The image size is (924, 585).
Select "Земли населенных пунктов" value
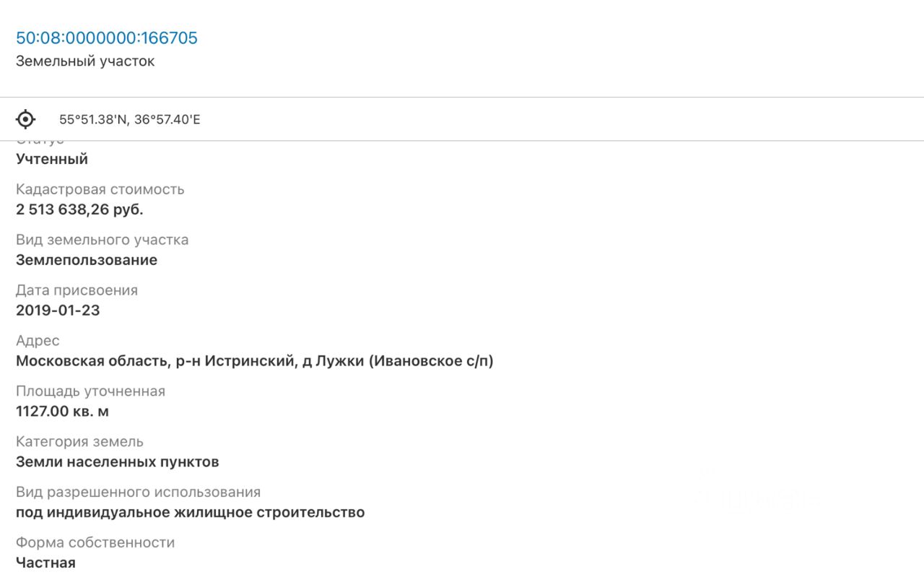point(118,462)
